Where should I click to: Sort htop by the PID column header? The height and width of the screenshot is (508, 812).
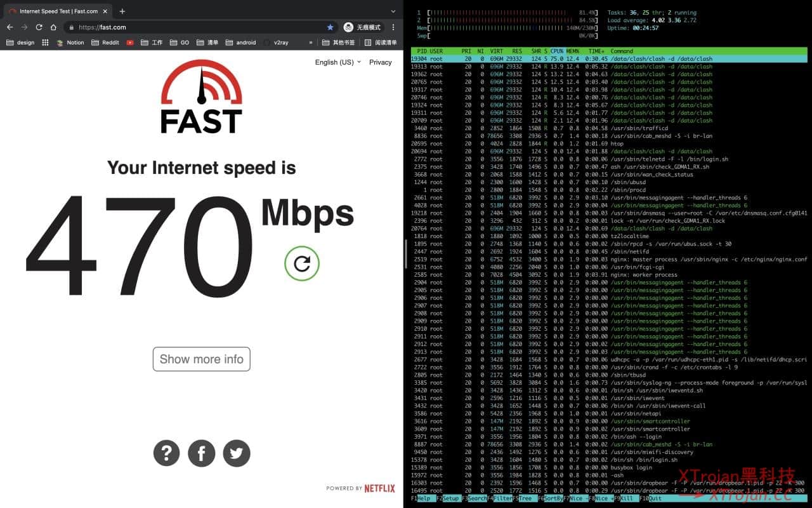point(422,51)
